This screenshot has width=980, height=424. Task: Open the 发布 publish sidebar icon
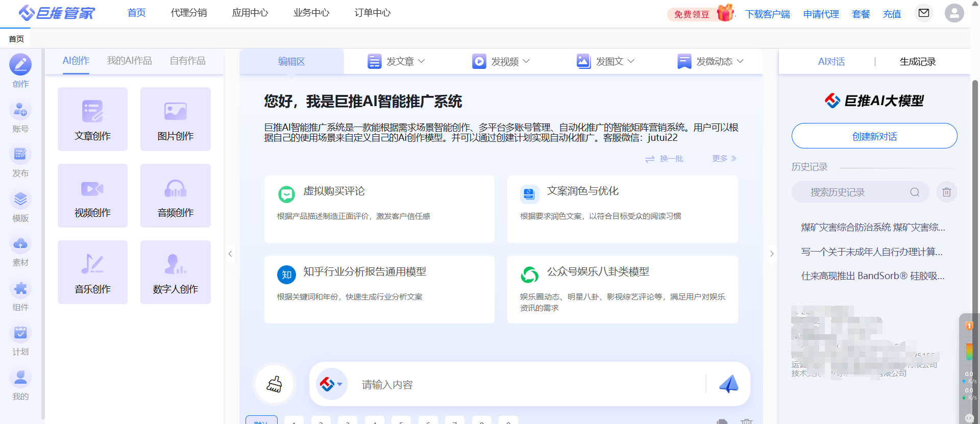[20, 160]
